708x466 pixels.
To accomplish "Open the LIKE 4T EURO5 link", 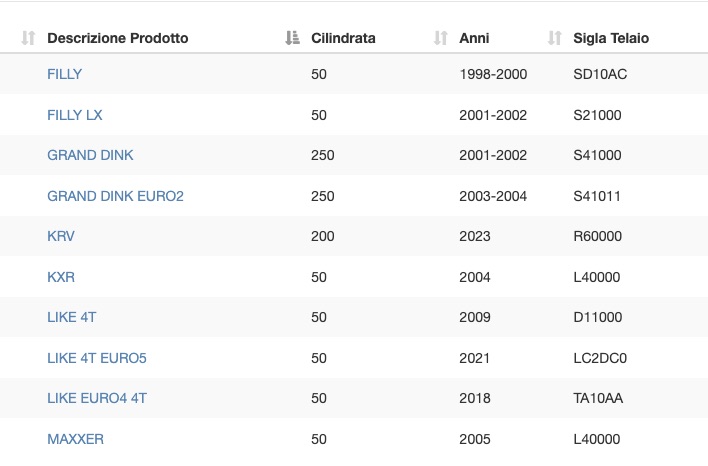I will 97,358.
